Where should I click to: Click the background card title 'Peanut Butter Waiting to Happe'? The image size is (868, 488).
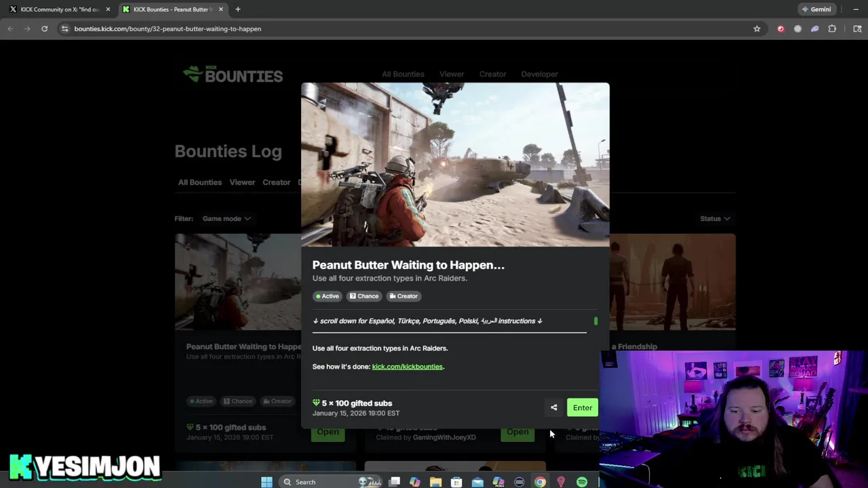click(243, 346)
